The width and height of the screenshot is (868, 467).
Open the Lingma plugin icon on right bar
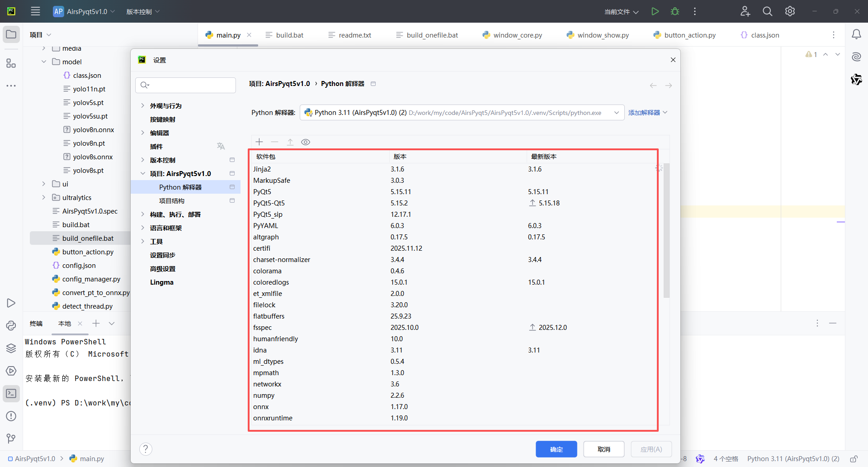click(856, 80)
